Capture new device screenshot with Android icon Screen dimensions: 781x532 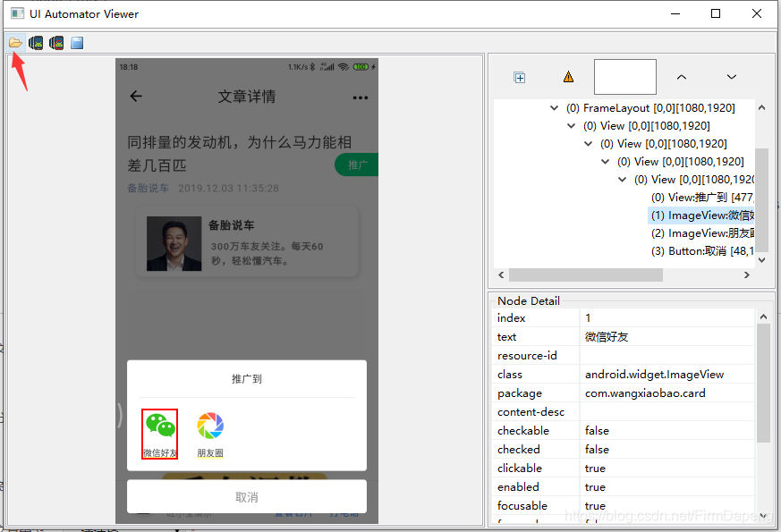click(36, 41)
